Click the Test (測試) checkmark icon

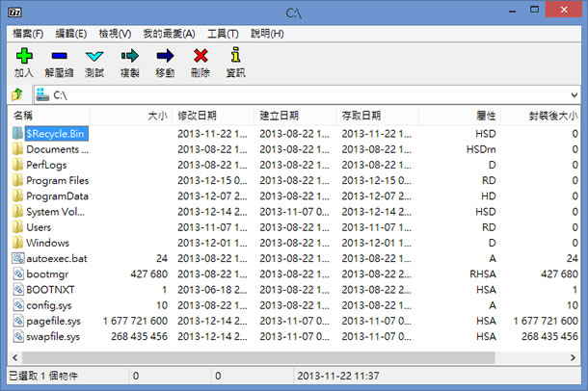click(x=94, y=57)
